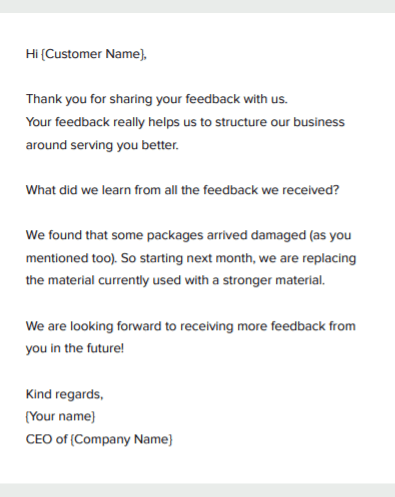395x497 pixels.
Task: Click the {Customer Name} placeholder in greeting
Action: 93,54
